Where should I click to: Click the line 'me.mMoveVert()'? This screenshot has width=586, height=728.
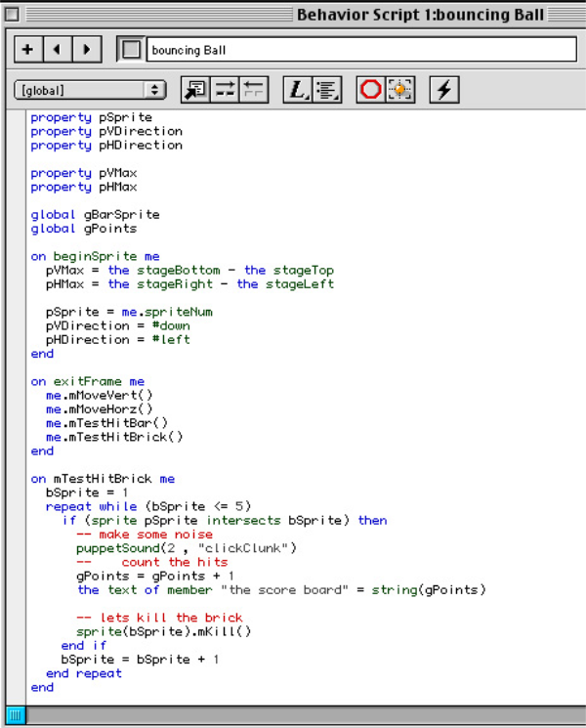99,396
